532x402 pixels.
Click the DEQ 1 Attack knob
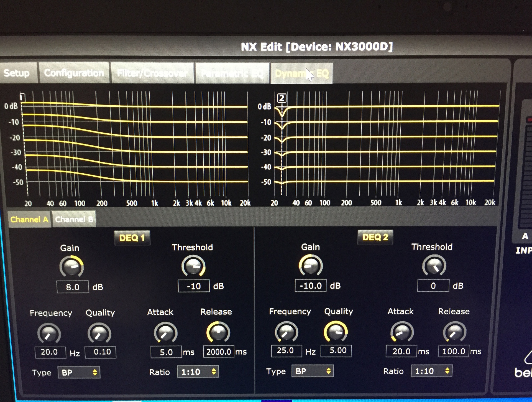tap(165, 332)
